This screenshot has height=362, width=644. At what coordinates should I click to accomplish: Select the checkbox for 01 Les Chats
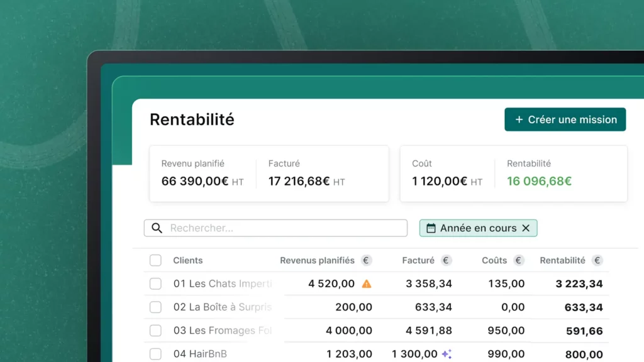[x=155, y=283]
